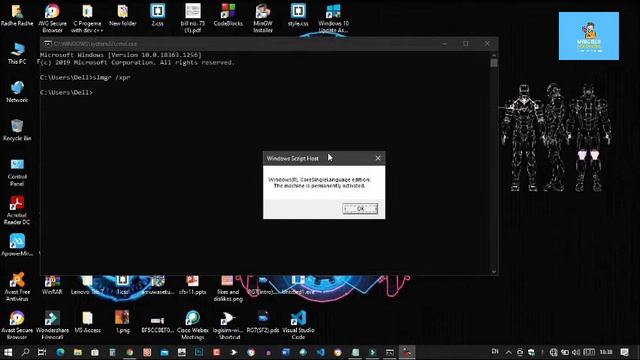Open logisim shortcut on desktop
The width and height of the screenshot is (640, 360).
point(228,325)
